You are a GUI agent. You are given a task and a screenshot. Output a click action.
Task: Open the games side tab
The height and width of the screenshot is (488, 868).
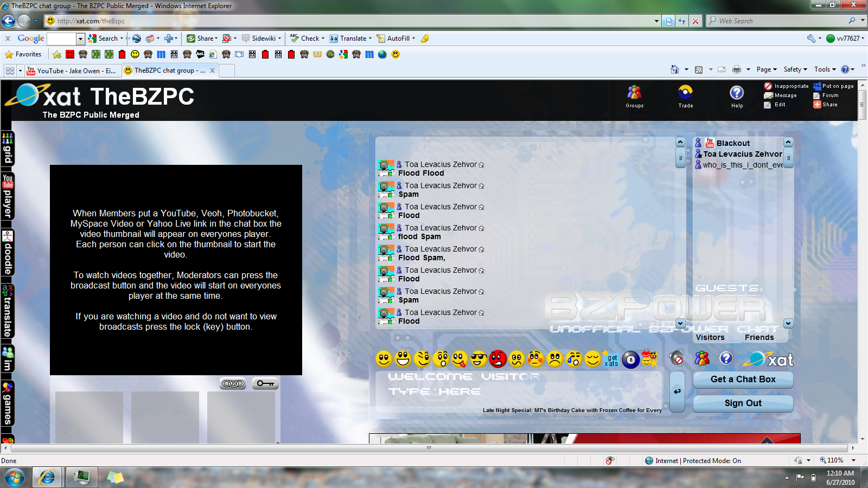[x=8, y=403]
